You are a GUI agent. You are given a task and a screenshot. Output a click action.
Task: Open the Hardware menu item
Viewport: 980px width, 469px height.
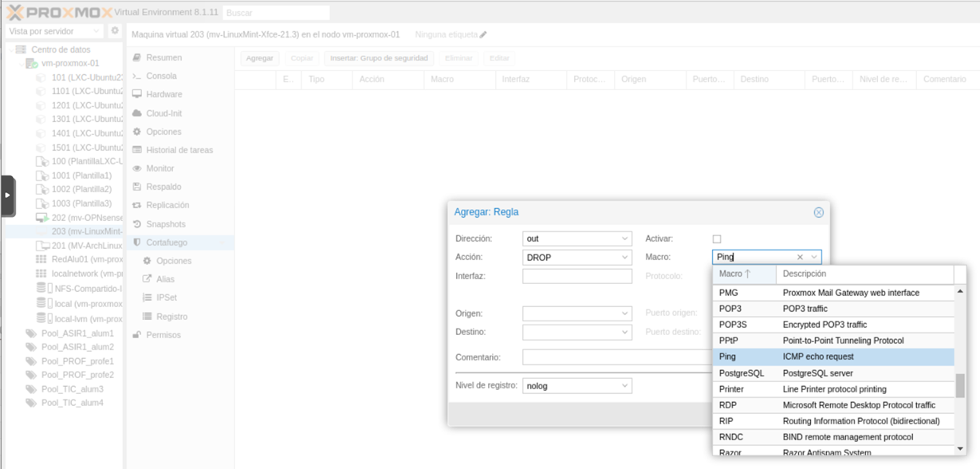163,94
